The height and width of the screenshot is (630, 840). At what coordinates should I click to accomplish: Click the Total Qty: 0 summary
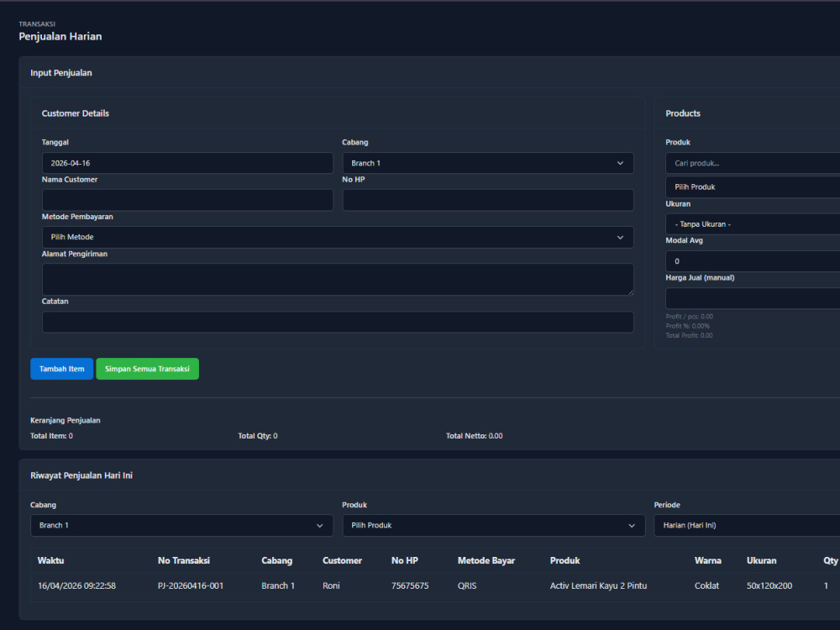(258, 436)
